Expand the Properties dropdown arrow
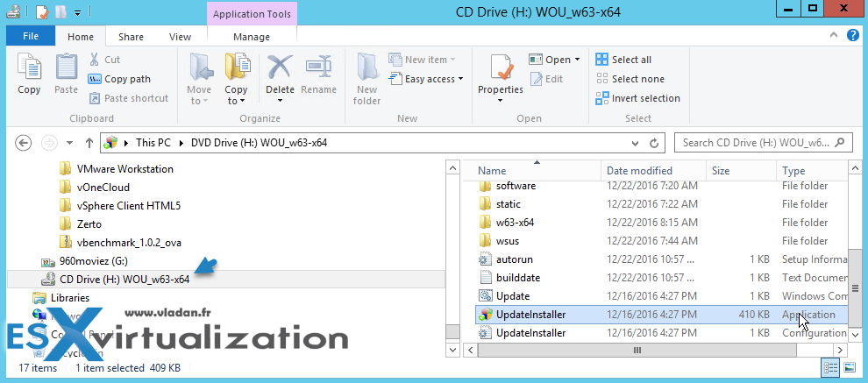This screenshot has height=383, width=868. pos(500,100)
